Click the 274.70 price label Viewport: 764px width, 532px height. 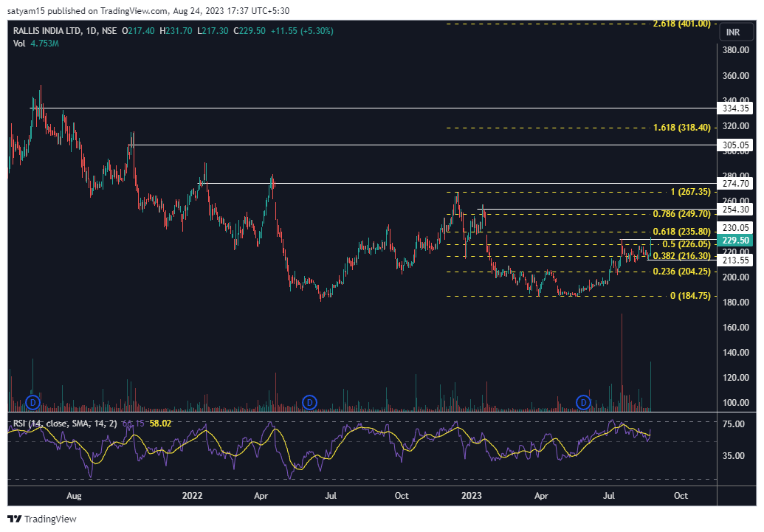[x=735, y=184]
